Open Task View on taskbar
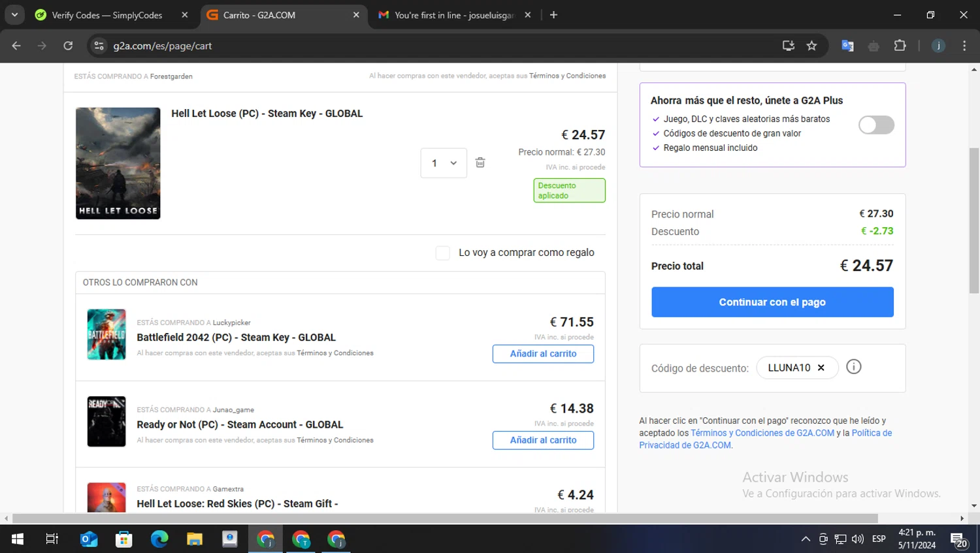Viewport: 980px width, 553px height. (x=52, y=539)
